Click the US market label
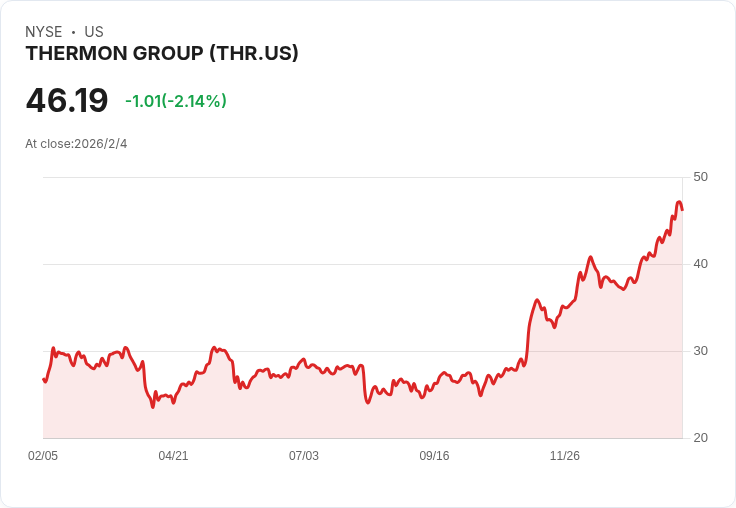 (94, 32)
